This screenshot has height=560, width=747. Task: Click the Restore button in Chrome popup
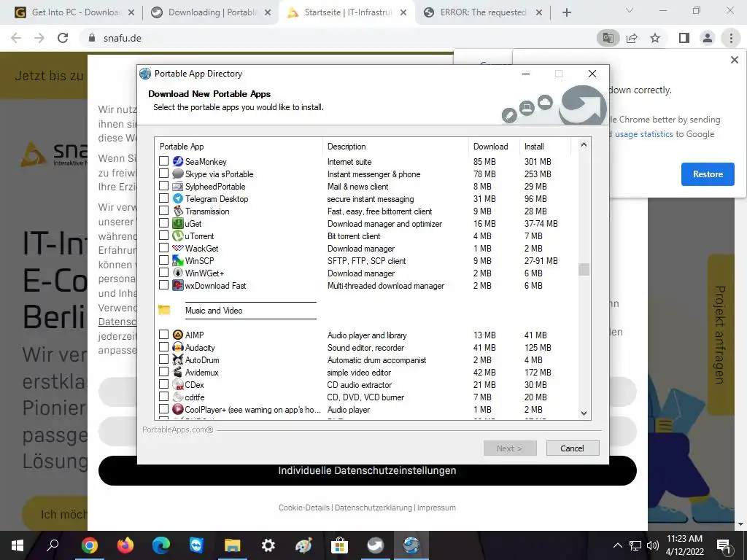pyautogui.click(x=708, y=174)
